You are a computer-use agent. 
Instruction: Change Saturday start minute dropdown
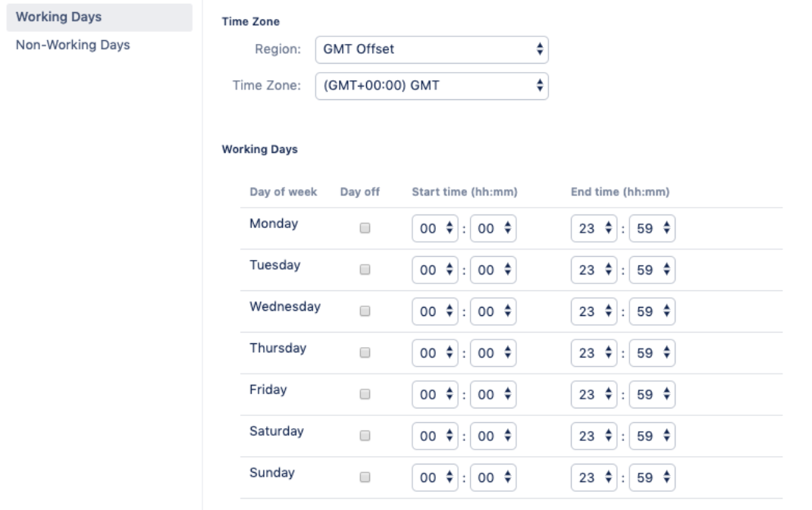493,436
